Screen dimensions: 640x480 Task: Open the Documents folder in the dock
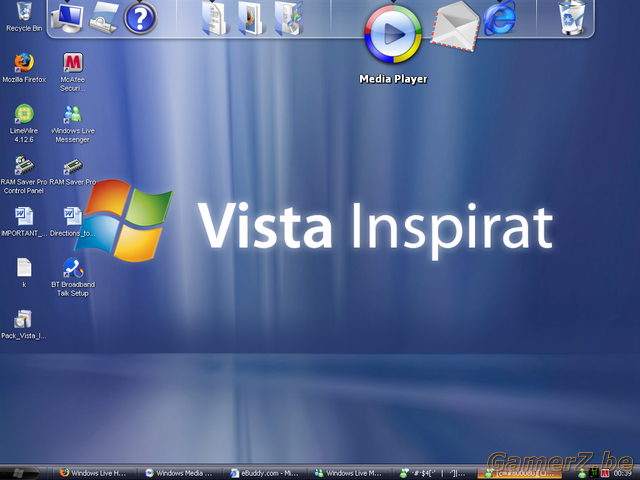[214, 18]
